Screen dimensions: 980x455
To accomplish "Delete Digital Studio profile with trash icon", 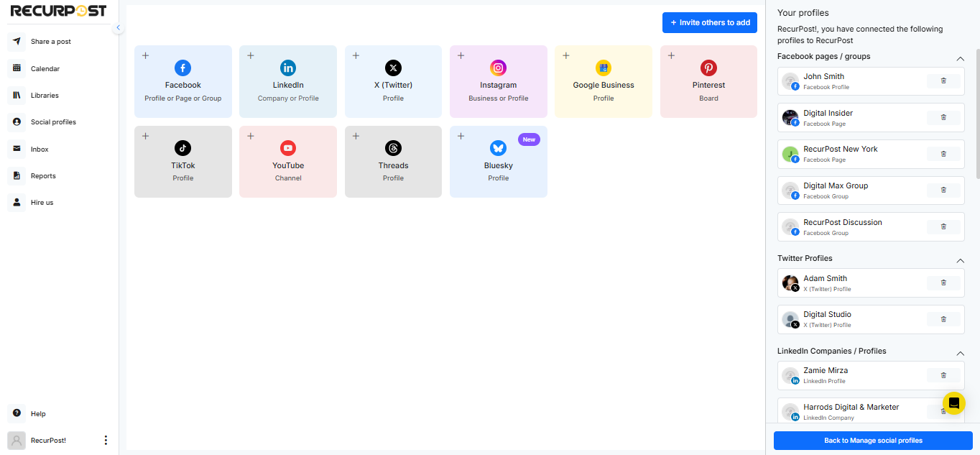I will click(x=943, y=319).
